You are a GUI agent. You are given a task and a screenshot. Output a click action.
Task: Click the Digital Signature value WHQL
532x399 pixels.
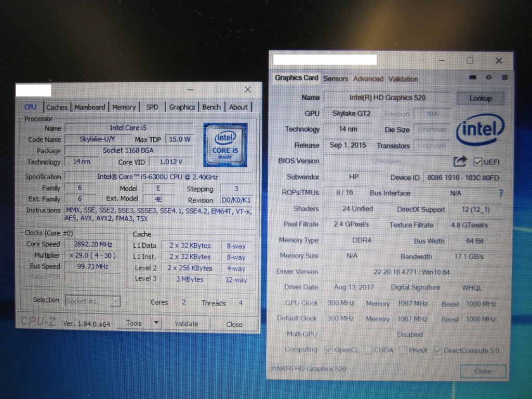click(x=471, y=288)
